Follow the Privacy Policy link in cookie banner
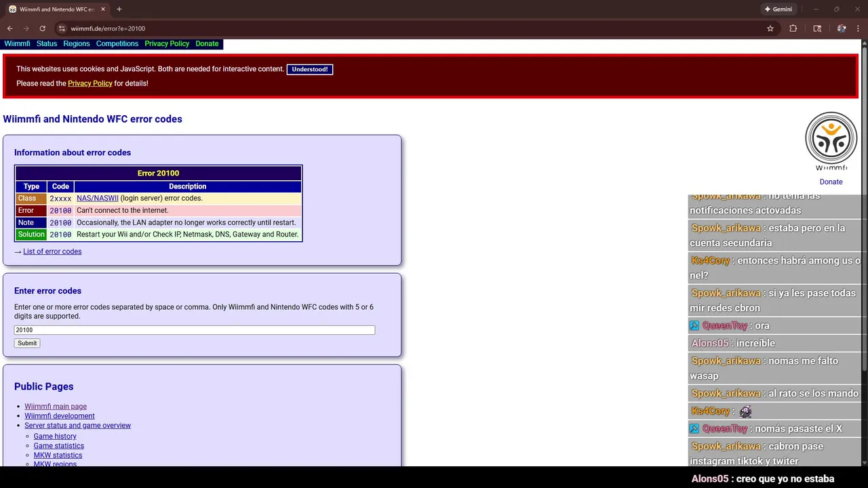The image size is (868, 488). [x=90, y=83]
